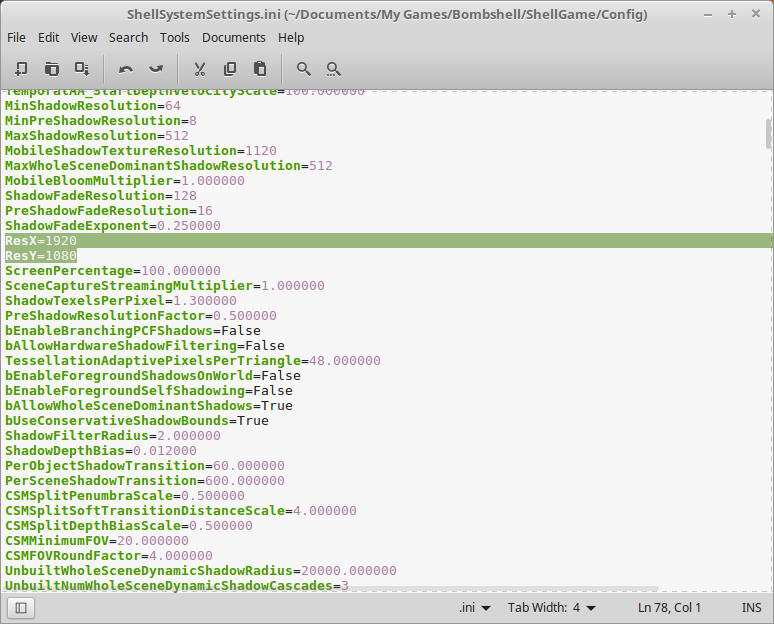This screenshot has height=624, width=774.
Task: Redo the last undone edit
Action: click(156, 69)
